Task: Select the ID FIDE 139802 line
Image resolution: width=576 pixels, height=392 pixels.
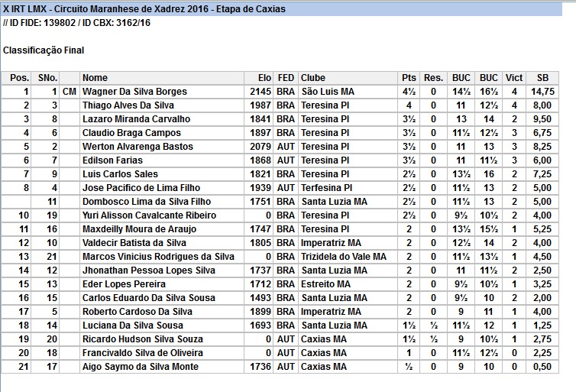Action: [77, 23]
